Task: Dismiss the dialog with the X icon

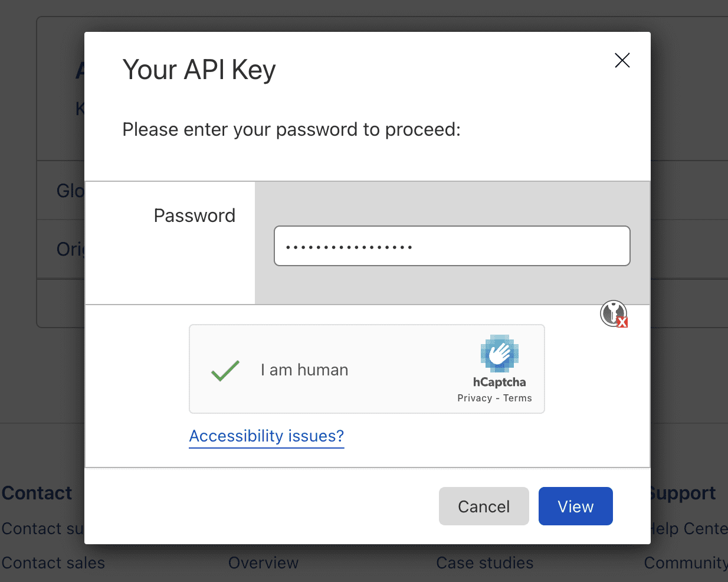Action: [622, 60]
